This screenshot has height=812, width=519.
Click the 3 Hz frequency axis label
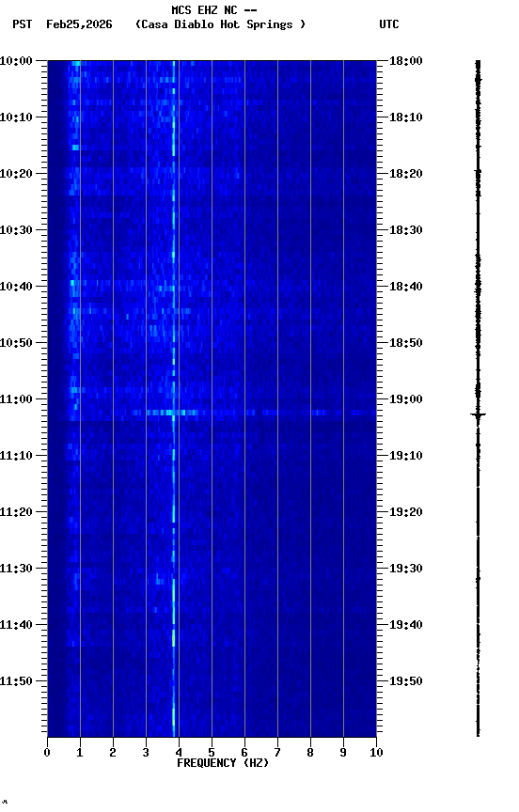(x=146, y=753)
